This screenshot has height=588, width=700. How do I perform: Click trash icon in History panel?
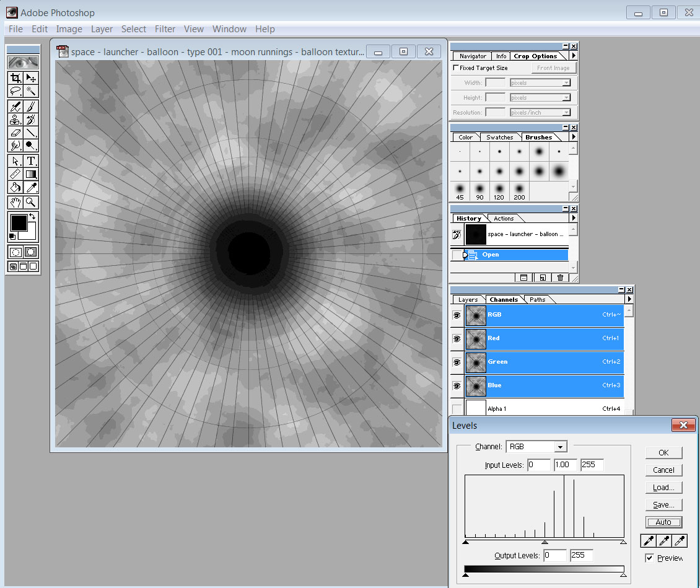tap(560, 278)
